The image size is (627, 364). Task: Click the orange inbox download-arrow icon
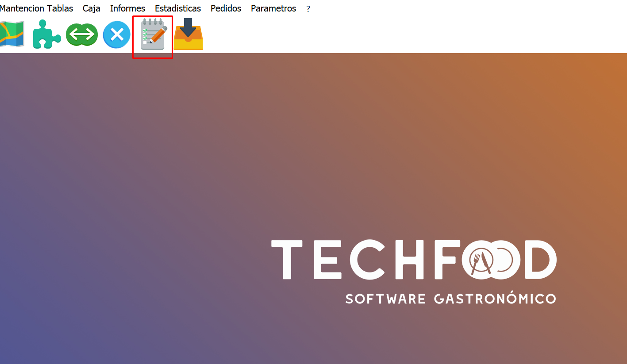point(188,34)
